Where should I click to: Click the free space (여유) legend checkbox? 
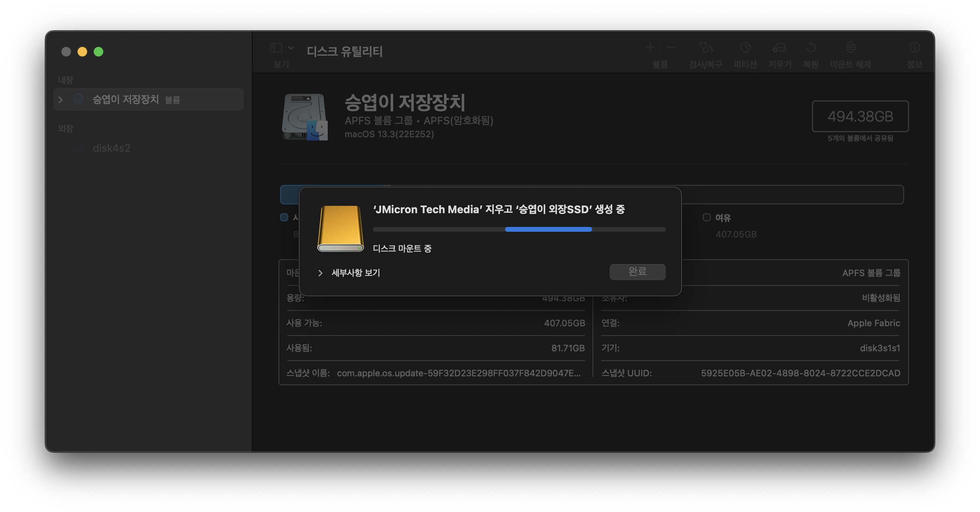click(x=706, y=217)
